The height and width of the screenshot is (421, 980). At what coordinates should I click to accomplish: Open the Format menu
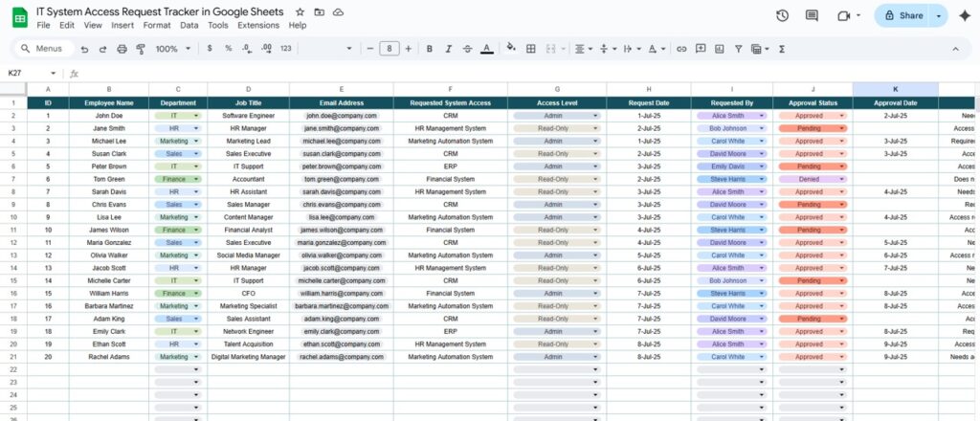tap(157, 26)
